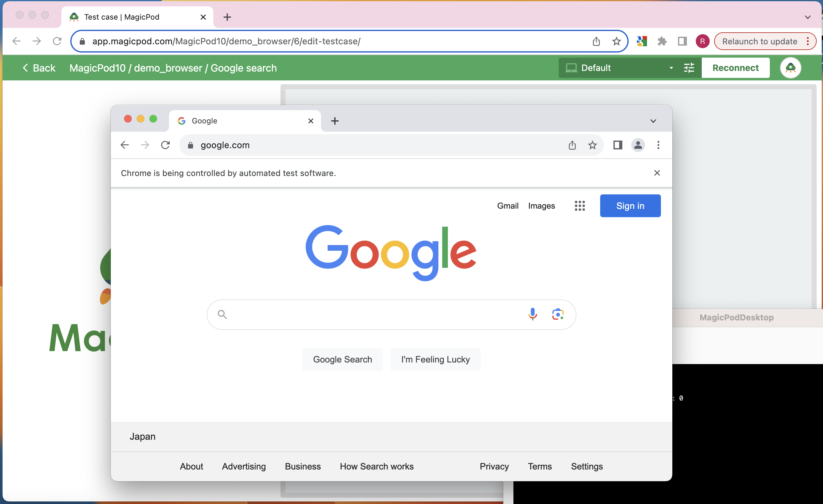823x504 pixels.
Task: Open the Terms footer link
Action: [539, 466]
